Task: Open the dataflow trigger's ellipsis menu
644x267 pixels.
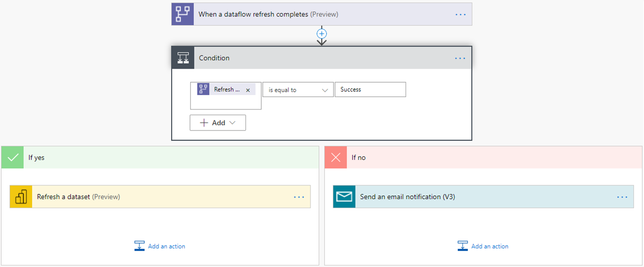Action: [x=460, y=14]
